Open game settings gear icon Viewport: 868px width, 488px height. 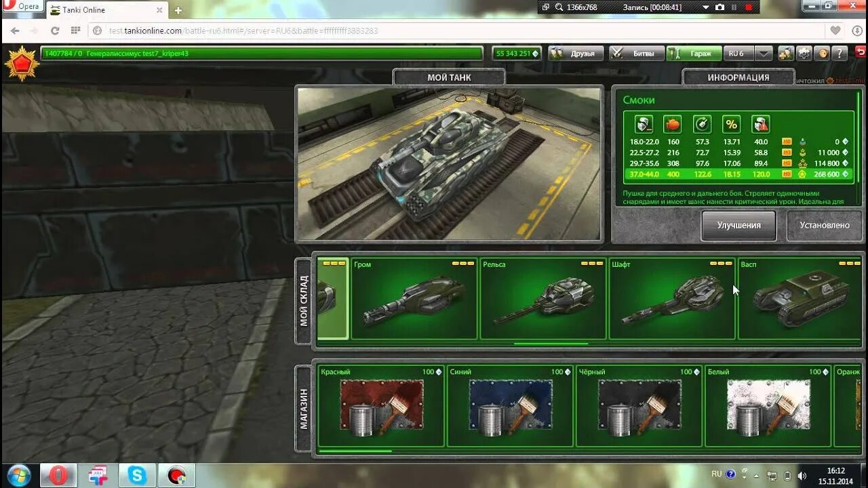click(x=804, y=54)
